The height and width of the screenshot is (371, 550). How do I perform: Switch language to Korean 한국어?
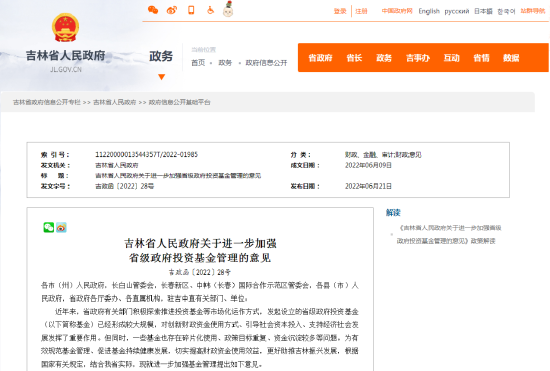[x=506, y=12]
